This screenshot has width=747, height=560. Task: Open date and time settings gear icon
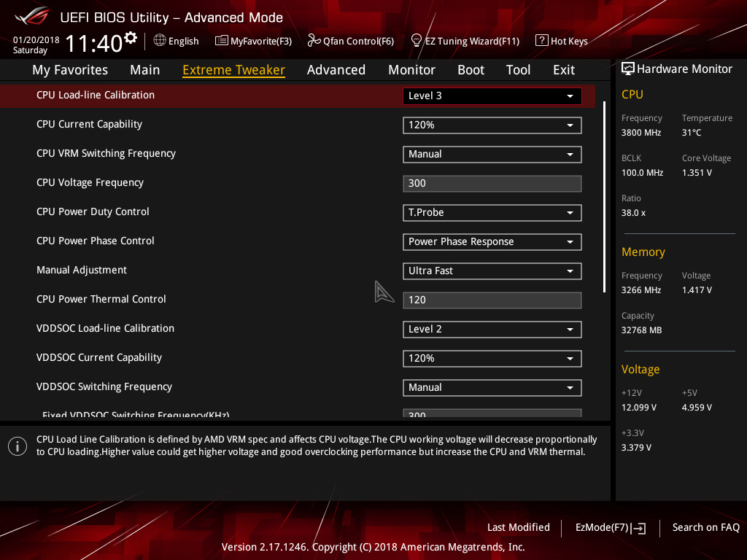pyautogui.click(x=131, y=38)
